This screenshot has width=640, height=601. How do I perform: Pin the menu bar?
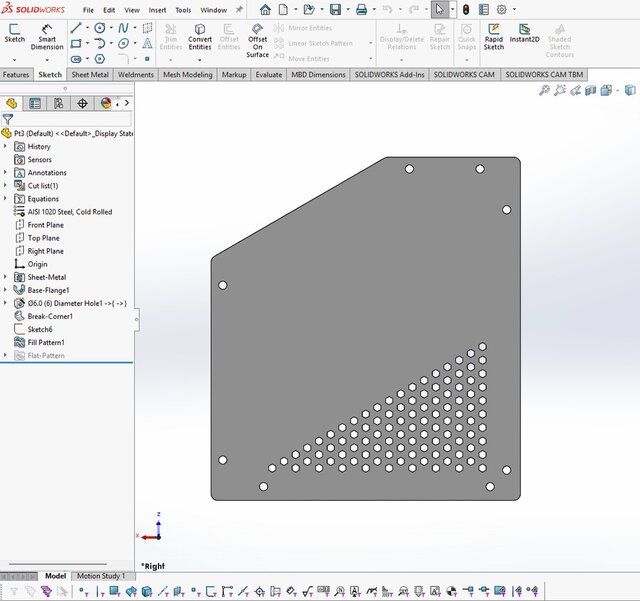(x=239, y=10)
